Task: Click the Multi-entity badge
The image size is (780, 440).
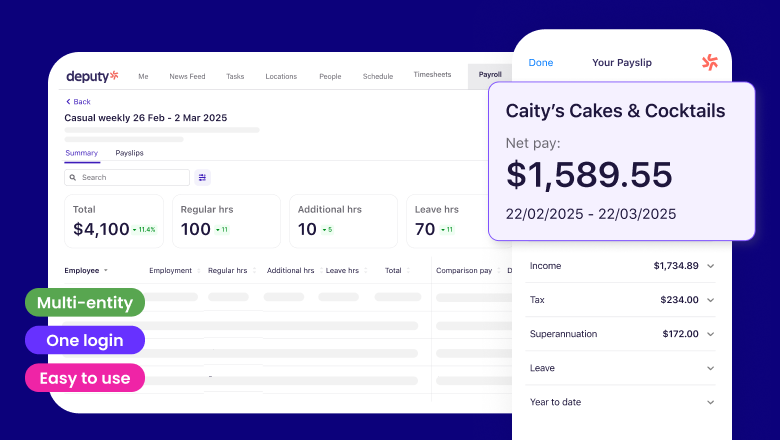Action: click(85, 302)
